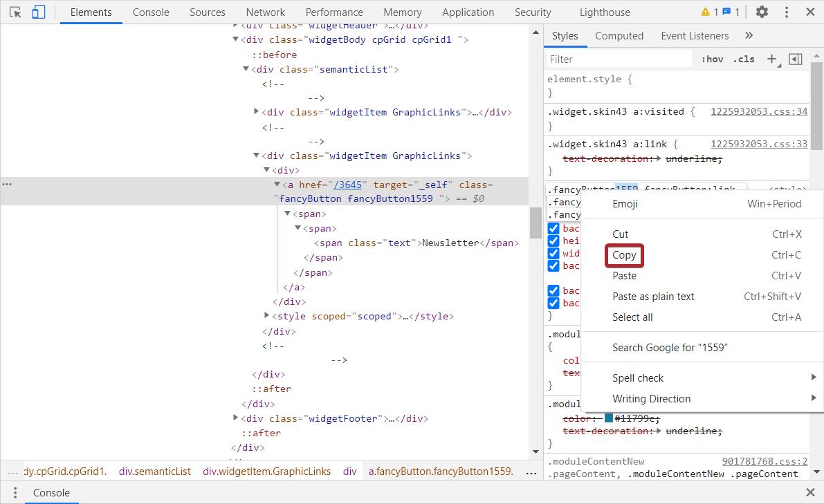
Task: Select a.fancyButton.fancyButton1559 breadcrumb
Action: click(441, 472)
